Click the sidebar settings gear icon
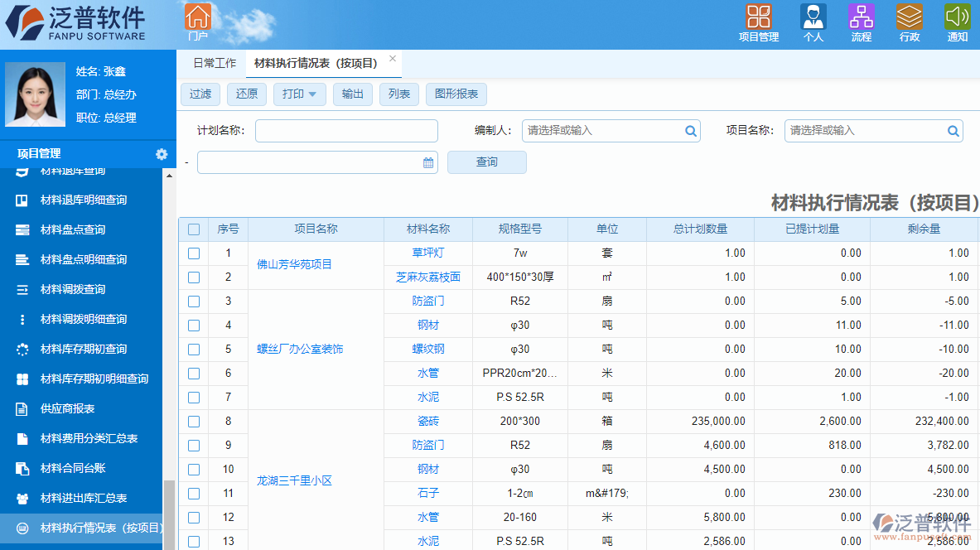Image resolution: width=980 pixels, height=550 pixels. point(162,154)
